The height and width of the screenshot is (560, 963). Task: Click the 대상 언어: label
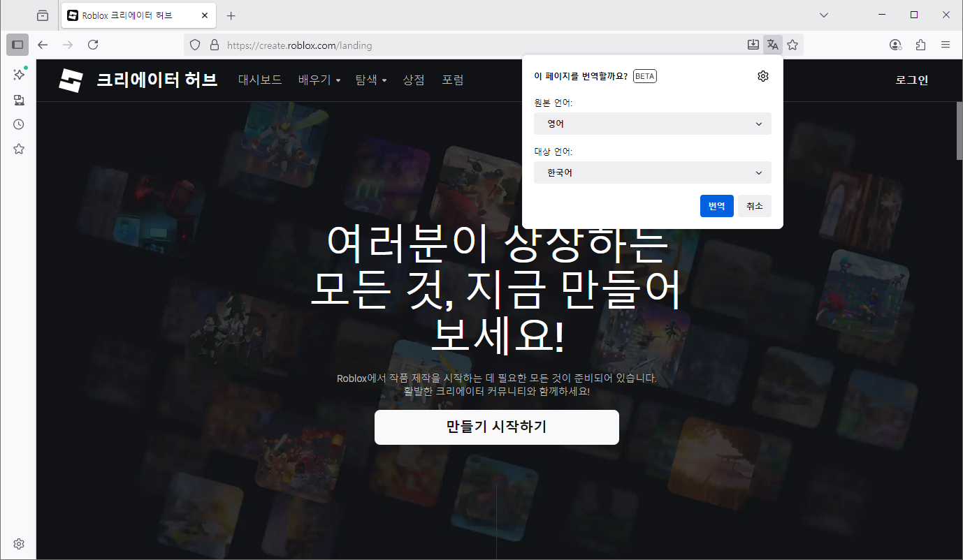click(x=553, y=152)
